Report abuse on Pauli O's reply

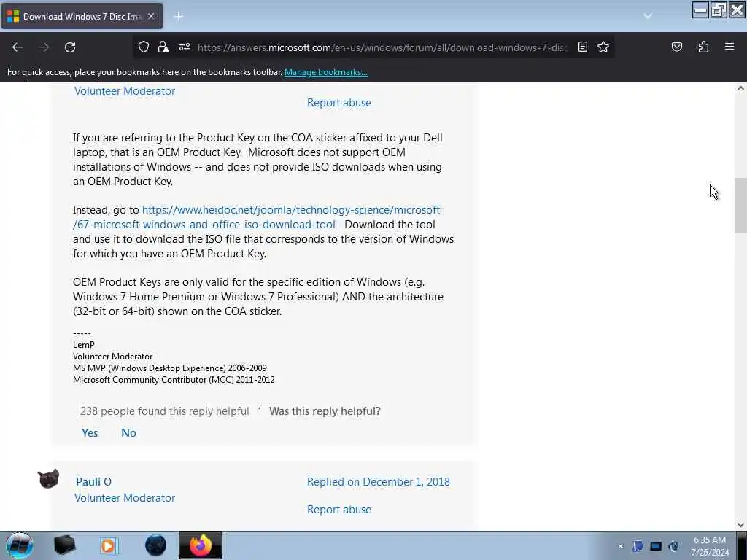click(x=339, y=509)
